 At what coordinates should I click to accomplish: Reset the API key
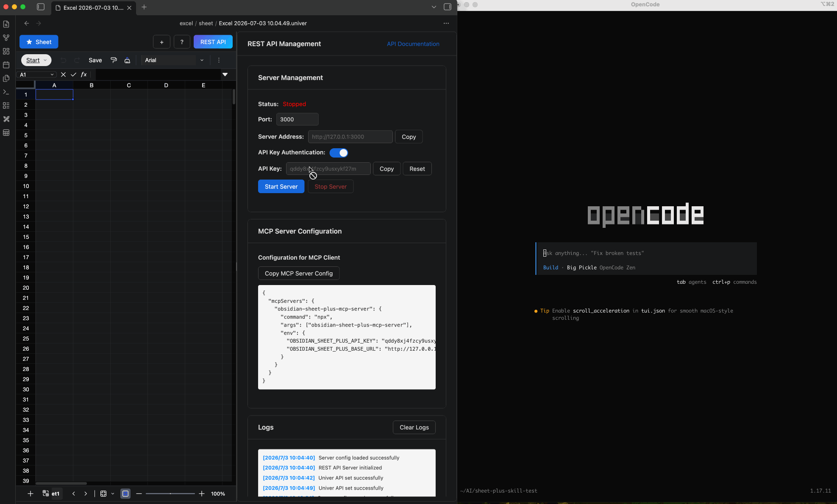pyautogui.click(x=417, y=169)
